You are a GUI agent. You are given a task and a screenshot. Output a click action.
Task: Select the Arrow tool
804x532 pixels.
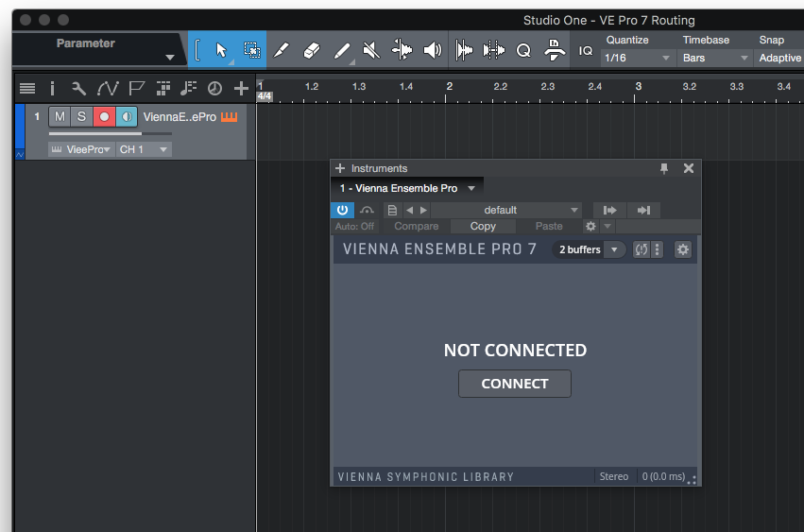click(221, 50)
